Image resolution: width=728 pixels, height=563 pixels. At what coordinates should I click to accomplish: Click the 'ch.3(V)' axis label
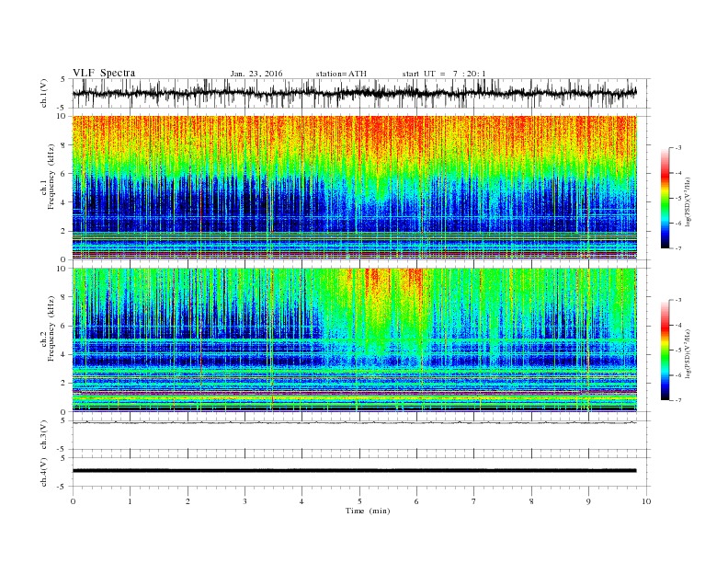[44, 435]
